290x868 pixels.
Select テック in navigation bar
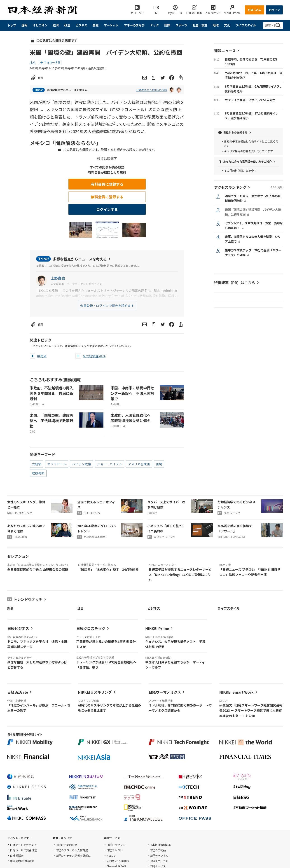point(154,25)
